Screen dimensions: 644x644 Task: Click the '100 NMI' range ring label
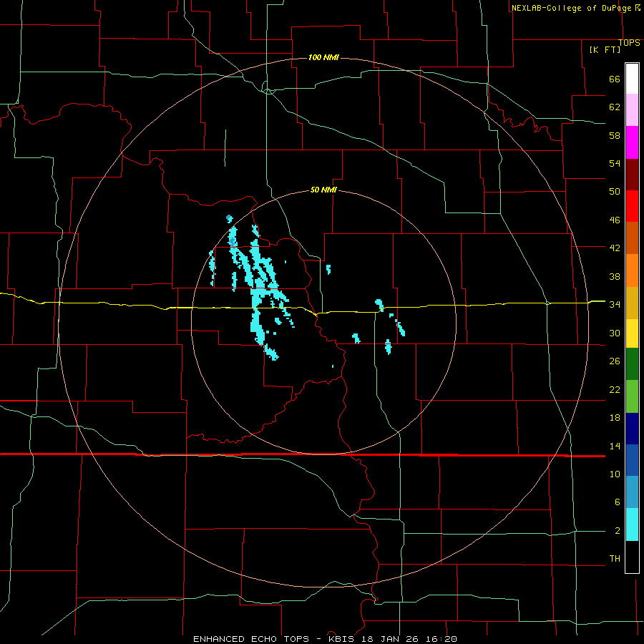[323, 57]
